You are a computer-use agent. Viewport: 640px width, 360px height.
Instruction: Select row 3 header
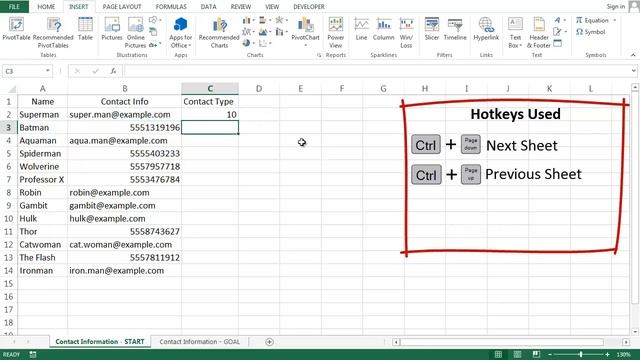9,127
